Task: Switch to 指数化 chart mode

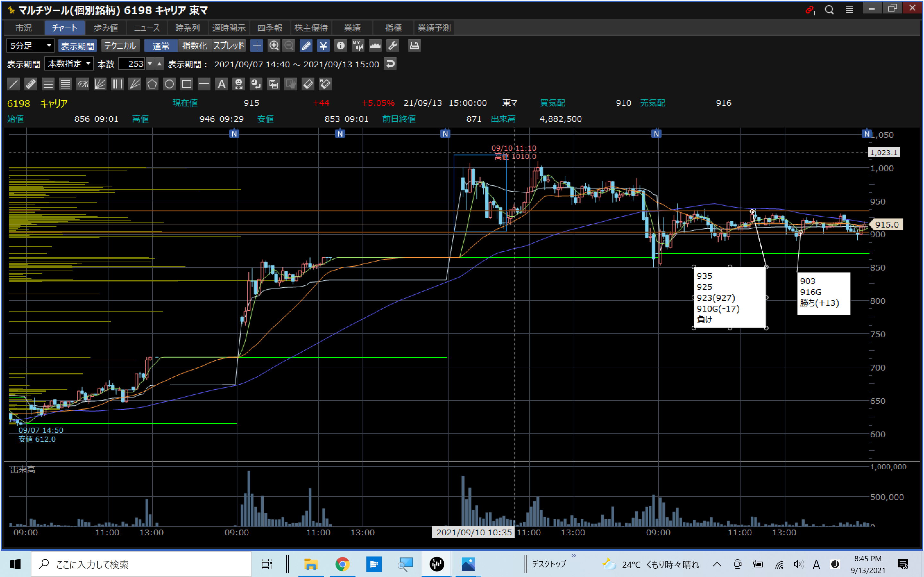Action: pyautogui.click(x=194, y=46)
